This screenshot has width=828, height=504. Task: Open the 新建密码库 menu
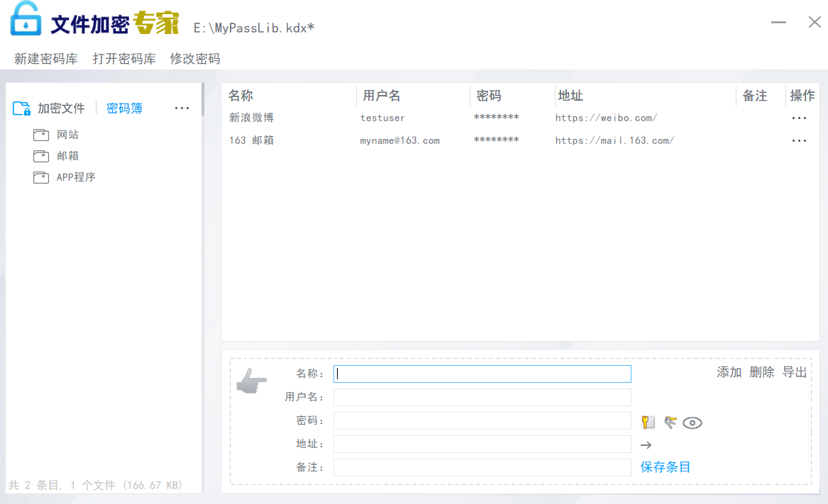tap(46, 59)
